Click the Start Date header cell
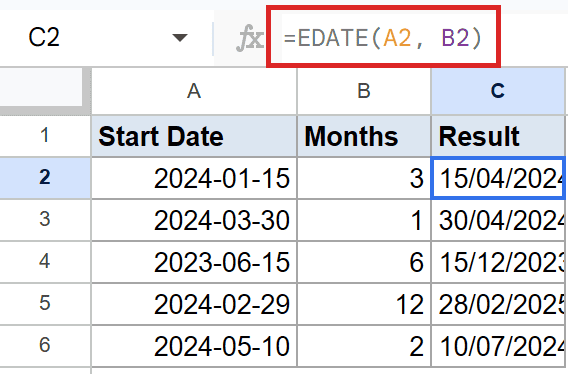Image resolution: width=568 pixels, height=374 pixels. [x=194, y=136]
